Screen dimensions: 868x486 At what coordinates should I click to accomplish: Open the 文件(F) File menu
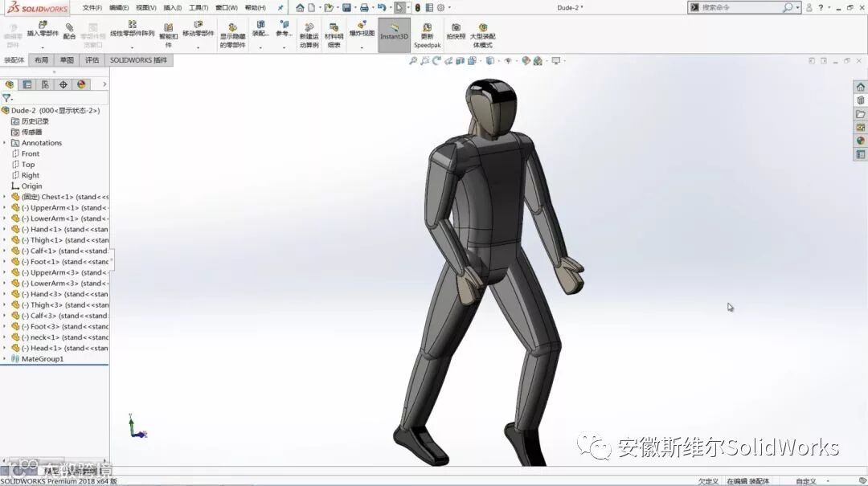coord(92,8)
